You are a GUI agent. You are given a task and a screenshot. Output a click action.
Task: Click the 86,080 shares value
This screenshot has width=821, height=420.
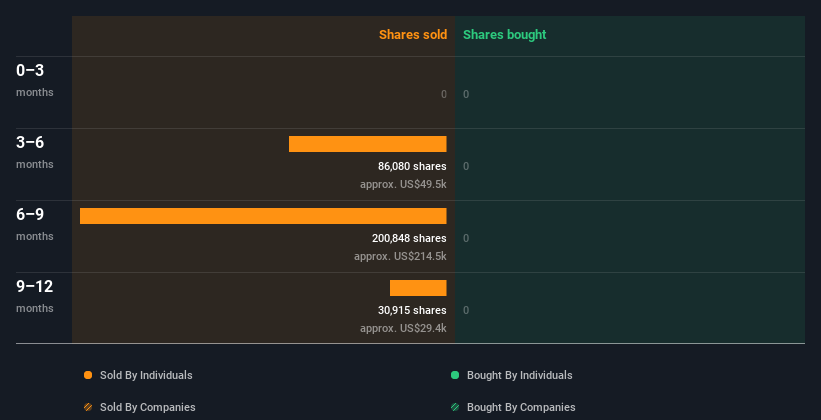(x=412, y=166)
